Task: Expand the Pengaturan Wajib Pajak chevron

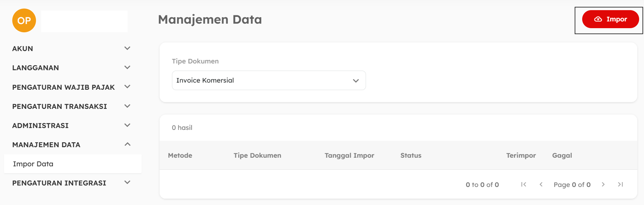Action: (127, 87)
